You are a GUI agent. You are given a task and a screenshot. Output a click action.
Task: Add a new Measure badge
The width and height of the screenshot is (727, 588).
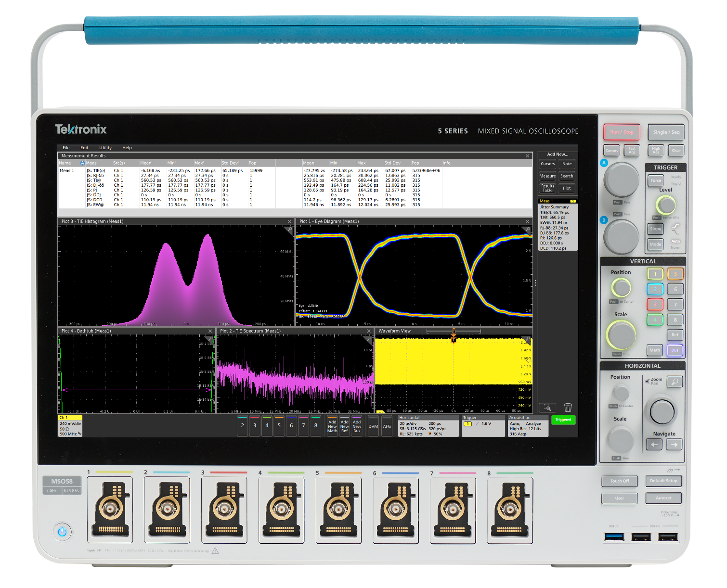click(547, 176)
